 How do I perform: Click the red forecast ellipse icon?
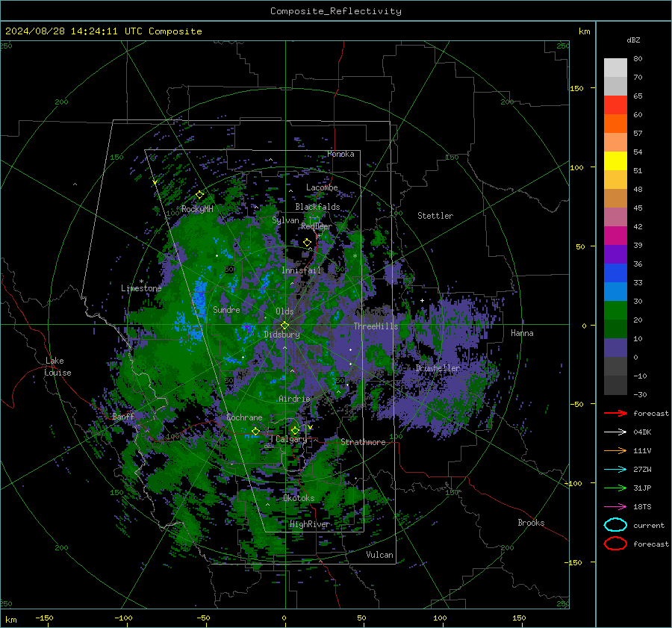pos(615,544)
